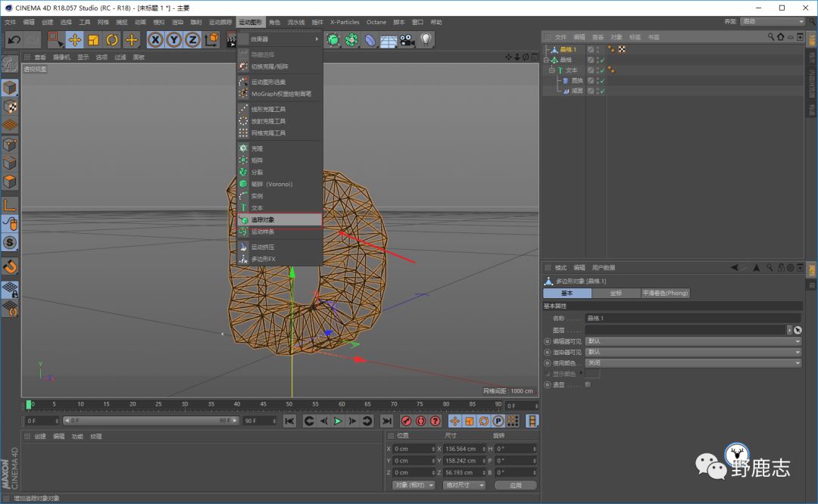818x504 pixels.
Task: Click the light bulb icon
Action: (426, 39)
